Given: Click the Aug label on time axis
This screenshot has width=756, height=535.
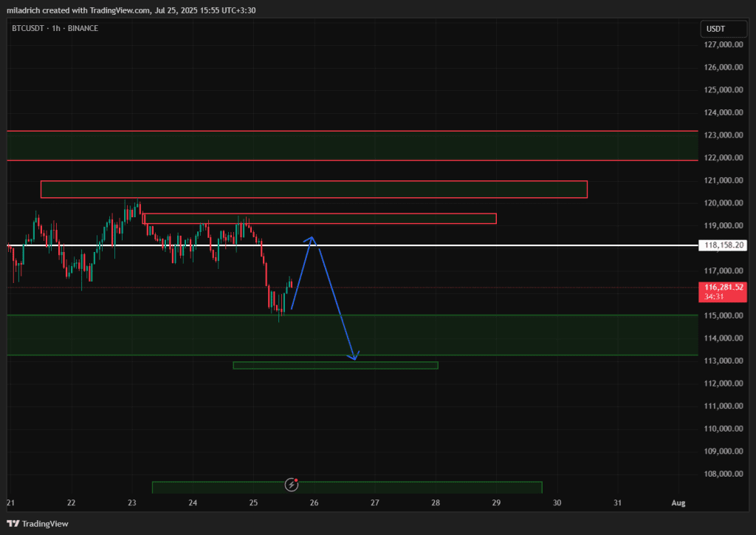Looking at the screenshot, I should 678,503.
